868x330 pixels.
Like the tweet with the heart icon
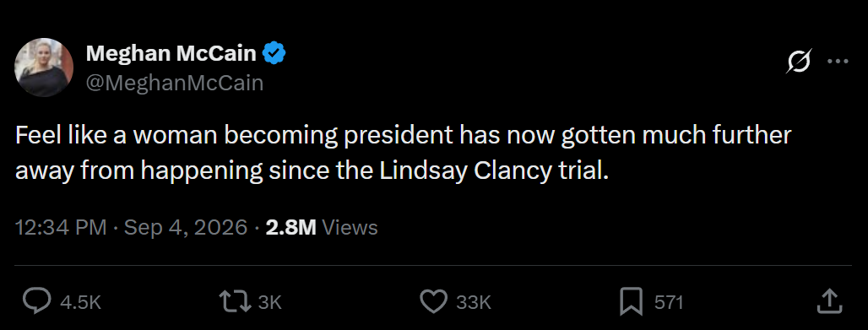[x=433, y=302]
